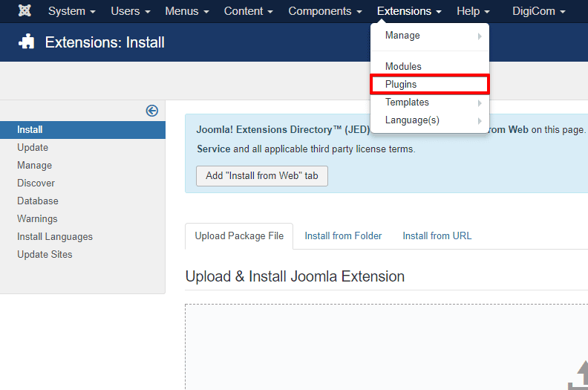The width and height of the screenshot is (588, 390).
Task: Switch to Install from URL tab
Action: click(x=437, y=235)
